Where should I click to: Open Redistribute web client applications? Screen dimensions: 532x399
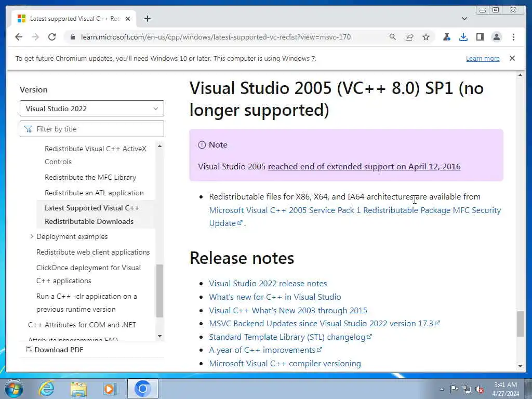[93, 252]
